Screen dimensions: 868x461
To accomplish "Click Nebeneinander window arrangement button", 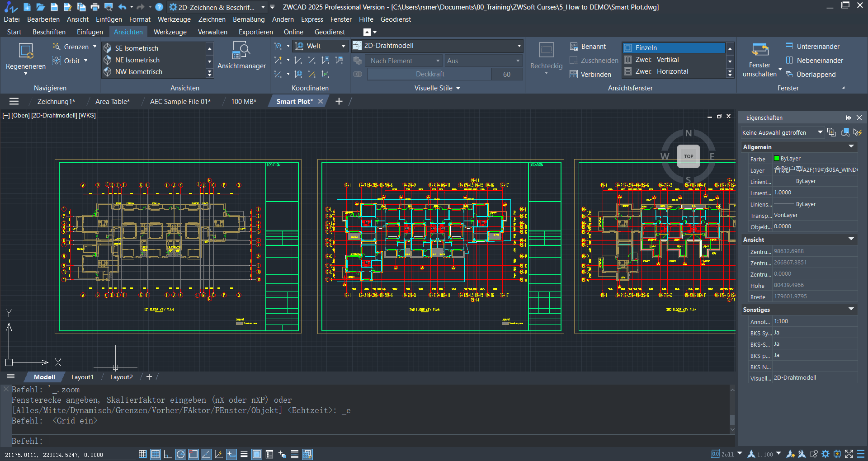I will [815, 61].
